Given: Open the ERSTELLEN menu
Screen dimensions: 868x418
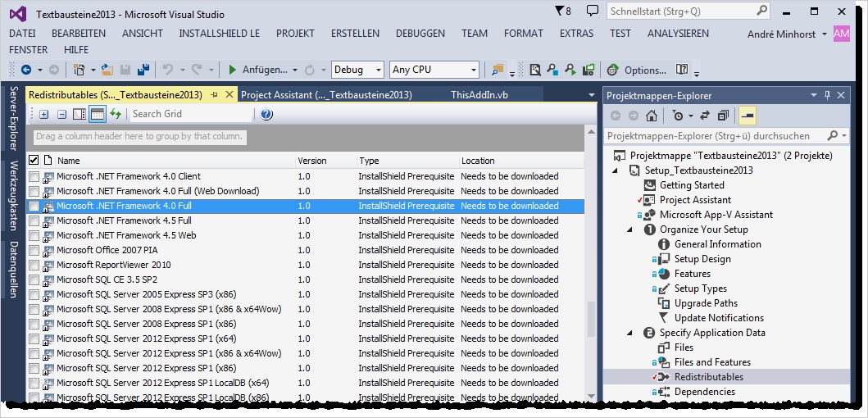Looking at the screenshot, I should coord(355,34).
